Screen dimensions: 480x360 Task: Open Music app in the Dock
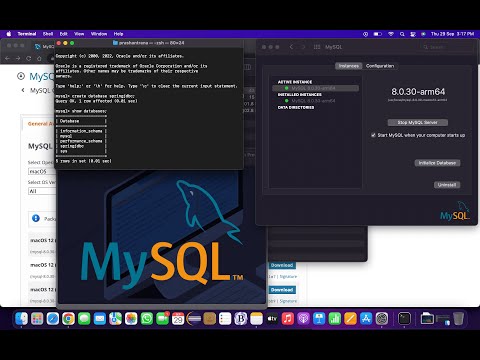pos(288,319)
